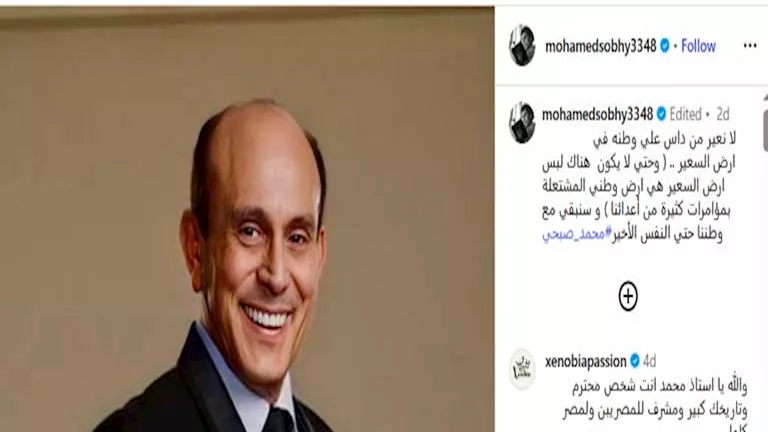The height and width of the screenshot is (432, 768).
Task: Click the xenobiapassion comment text
Action: click(655, 404)
